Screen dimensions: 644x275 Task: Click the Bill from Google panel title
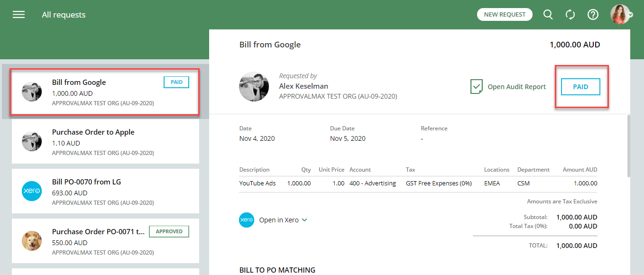pos(270,45)
